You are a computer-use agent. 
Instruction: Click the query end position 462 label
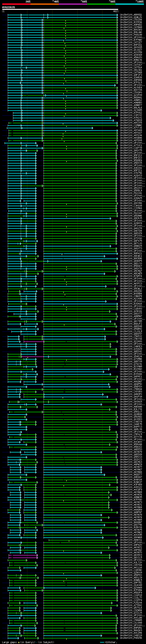[x=115, y=11]
